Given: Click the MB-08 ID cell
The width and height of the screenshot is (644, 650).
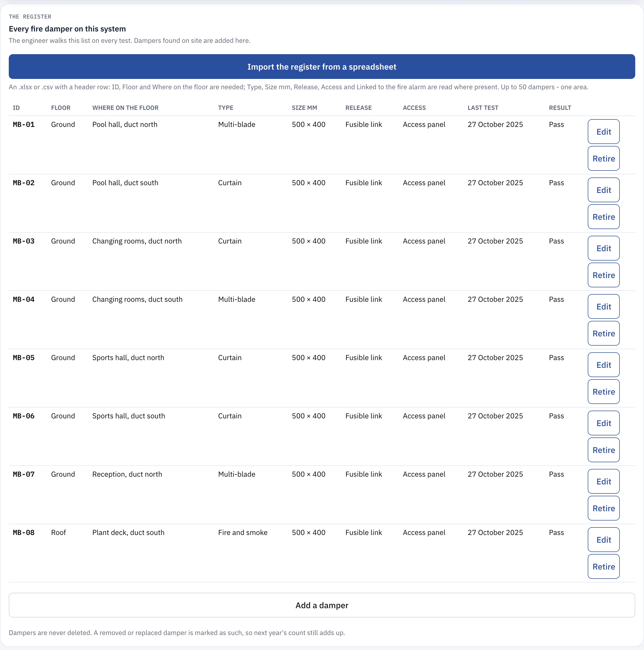Looking at the screenshot, I should coord(23,533).
